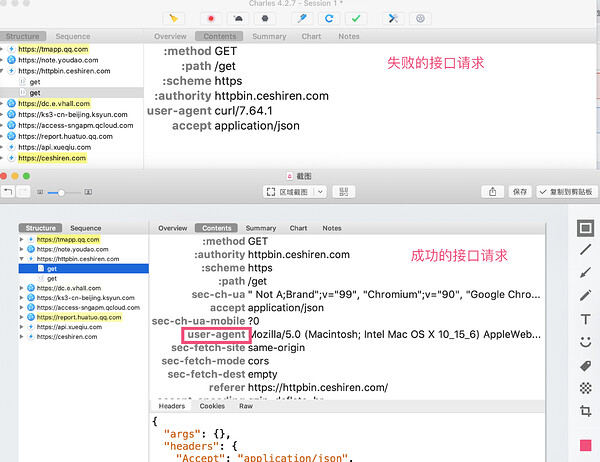Open the Notes tab in the top Charles window
The height and width of the screenshot is (462, 600).
pyautogui.click(x=349, y=36)
